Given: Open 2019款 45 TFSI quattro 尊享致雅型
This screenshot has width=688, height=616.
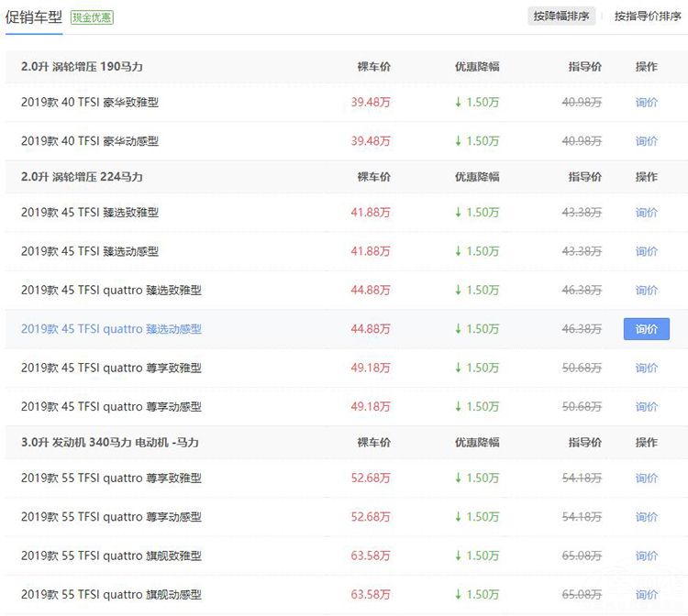Looking at the screenshot, I should pyautogui.click(x=111, y=368).
